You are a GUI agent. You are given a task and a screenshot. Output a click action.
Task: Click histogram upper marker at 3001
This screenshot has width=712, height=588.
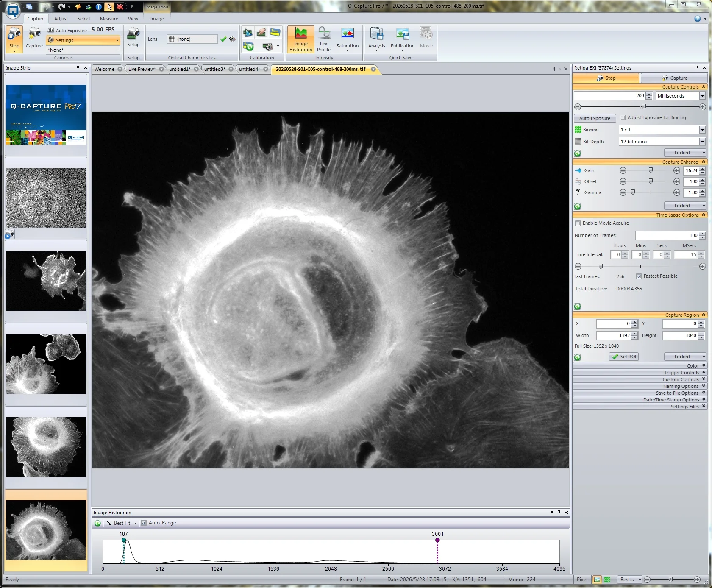pos(437,540)
